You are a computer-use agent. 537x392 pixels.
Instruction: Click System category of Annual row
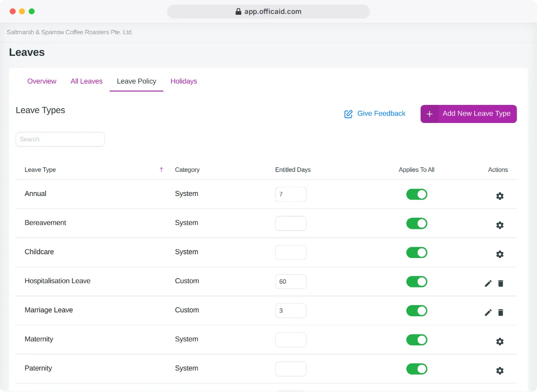click(186, 194)
